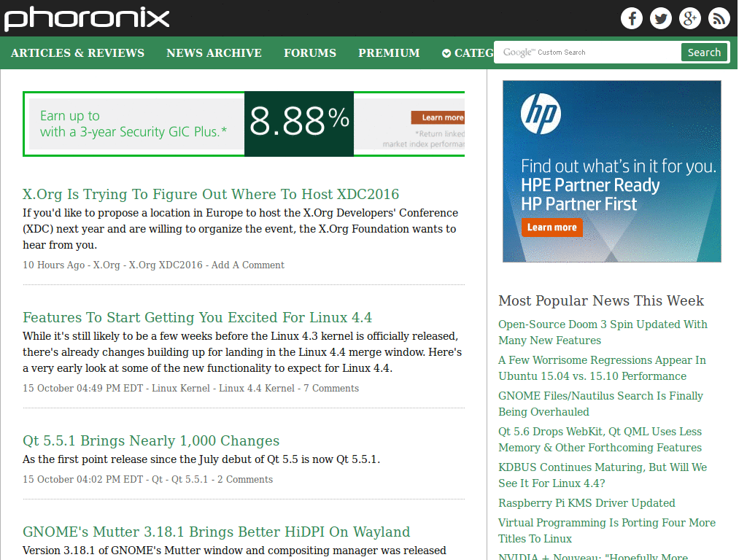
Task: Click the X.Org XDC2016 tag link
Action: (x=166, y=265)
